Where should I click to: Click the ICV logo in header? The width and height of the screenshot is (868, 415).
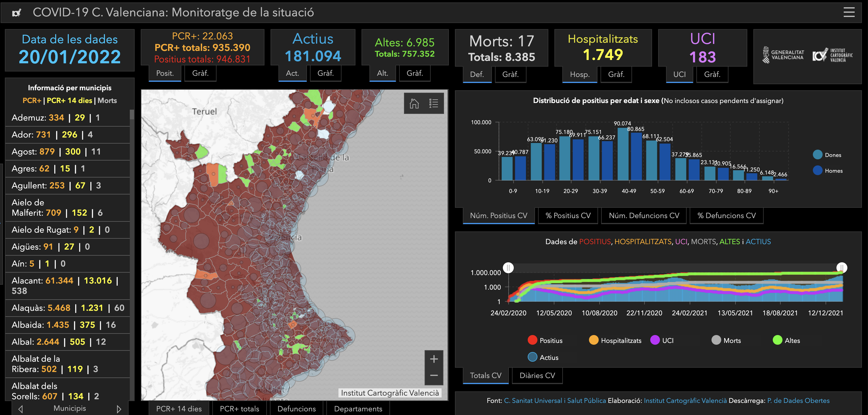point(16,13)
